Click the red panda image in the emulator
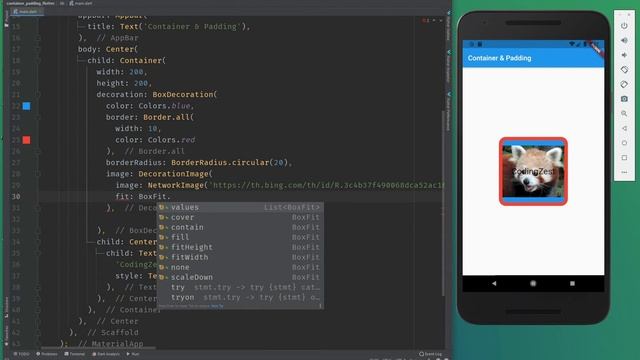The width and height of the screenshot is (640, 360). (533, 171)
